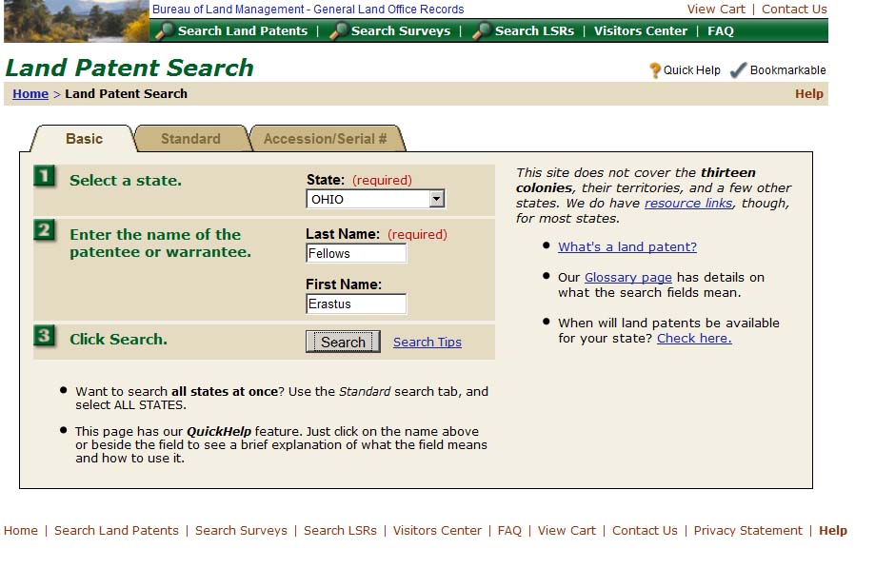Follow the Glossary page link
Image resolution: width=895 pixels, height=588 pixels.
coord(627,278)
